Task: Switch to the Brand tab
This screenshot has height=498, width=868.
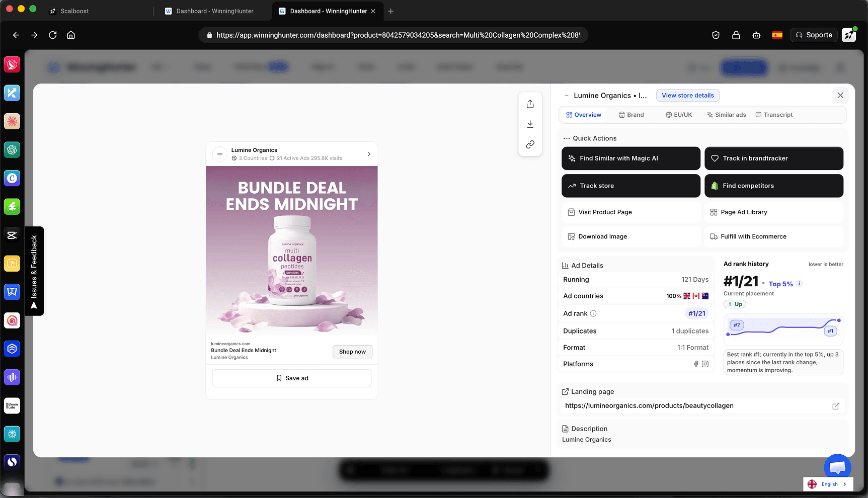Action: tap(631, 115)
